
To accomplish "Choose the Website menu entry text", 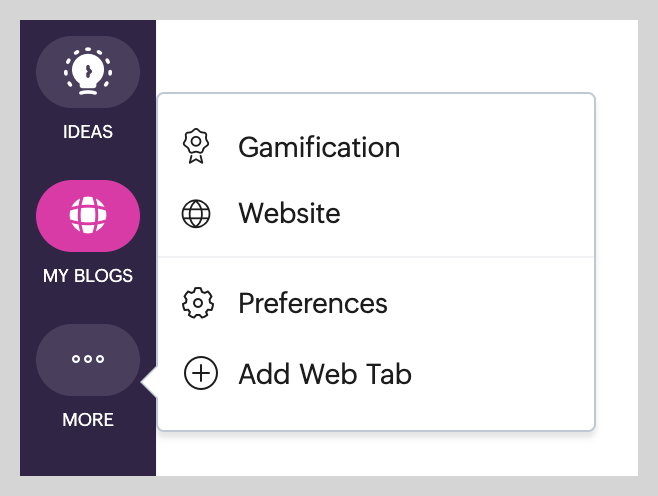I will click(x=289, y=214).
